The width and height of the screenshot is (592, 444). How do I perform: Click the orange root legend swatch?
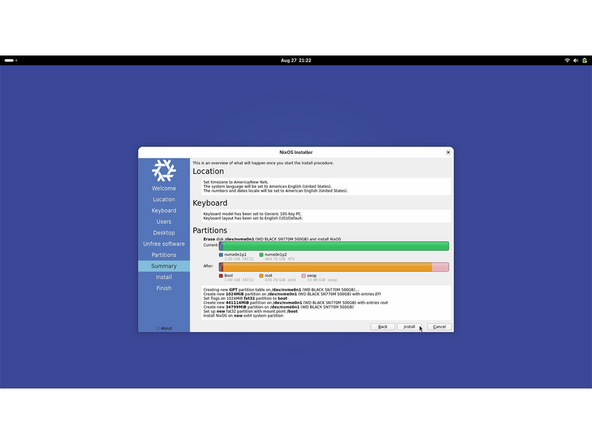(261, 276)
